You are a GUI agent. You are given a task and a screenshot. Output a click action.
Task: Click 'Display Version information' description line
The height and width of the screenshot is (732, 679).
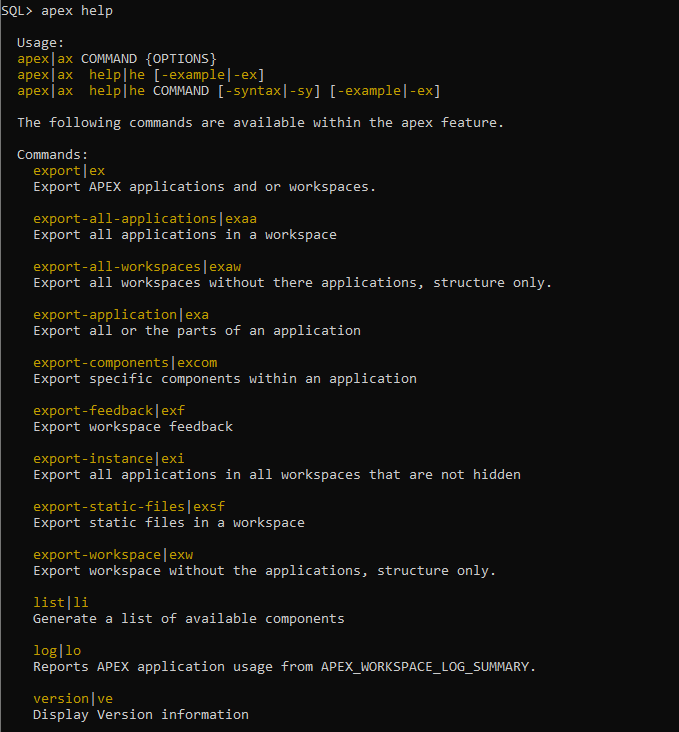(x=141, y=715)
